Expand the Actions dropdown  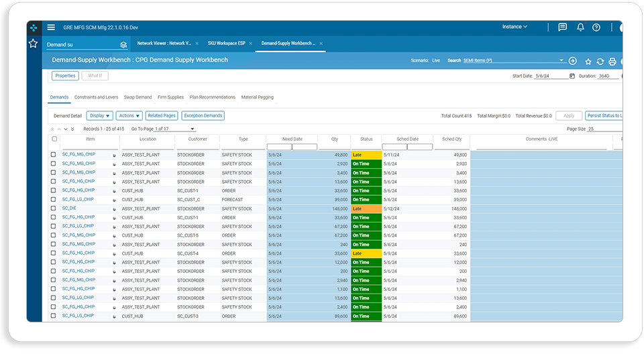click(129, 116)
